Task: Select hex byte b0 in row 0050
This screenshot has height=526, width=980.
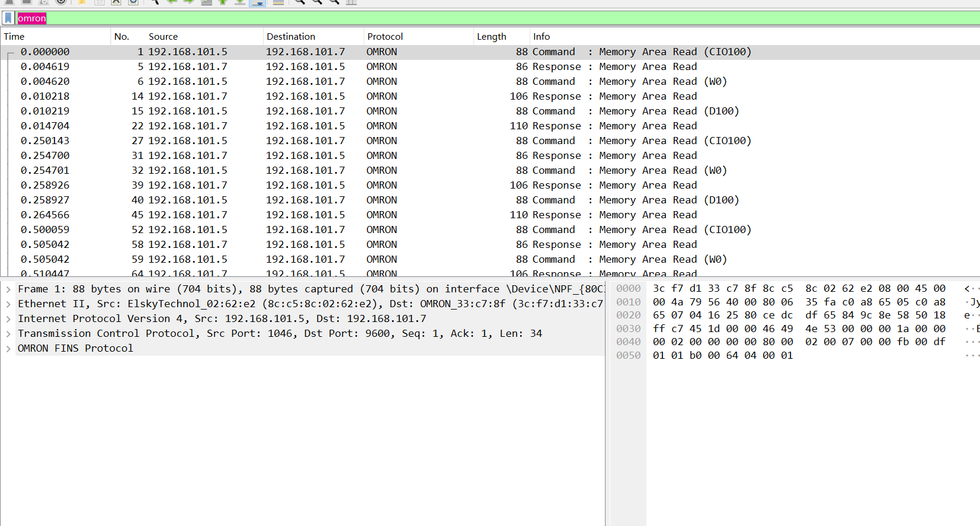Action: pos(696,356)
